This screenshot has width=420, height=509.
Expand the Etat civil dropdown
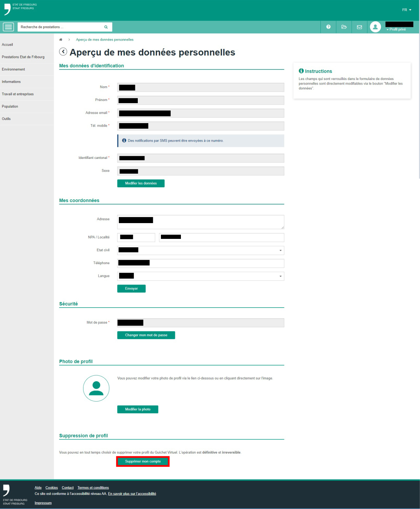[280, 250]
